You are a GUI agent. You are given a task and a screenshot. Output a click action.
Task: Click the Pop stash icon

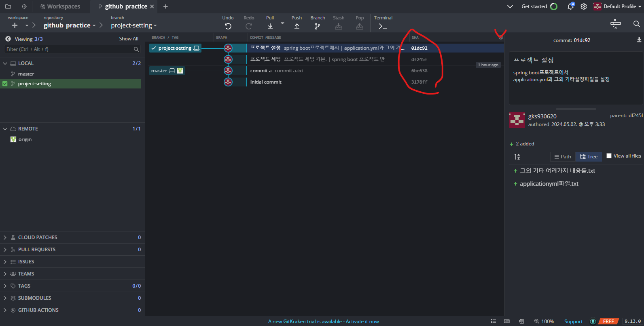pos(360,26)
